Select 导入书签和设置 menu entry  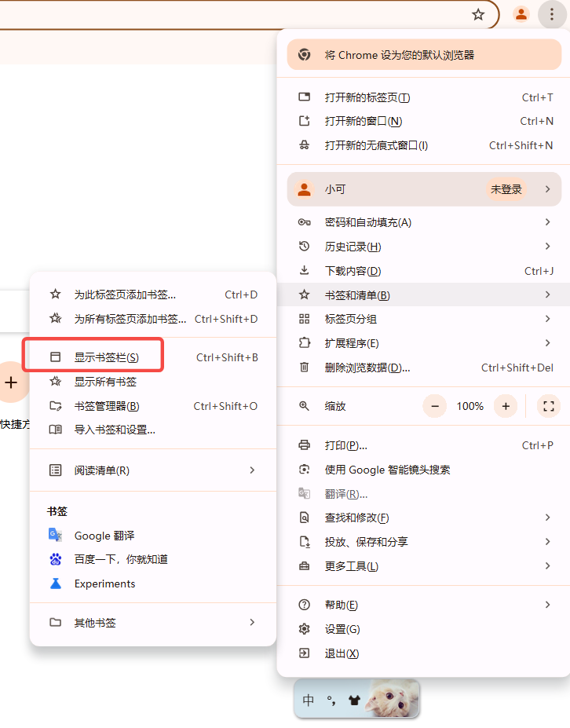pos(153,430)
